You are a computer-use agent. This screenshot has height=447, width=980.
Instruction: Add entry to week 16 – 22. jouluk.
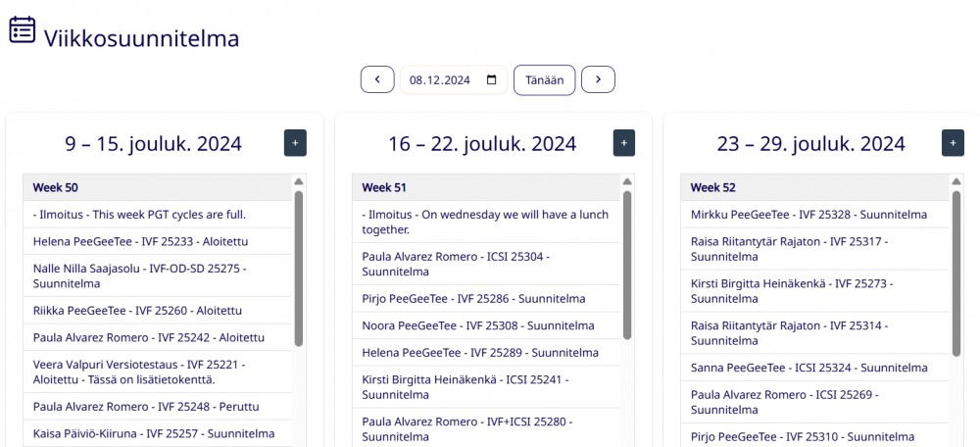tap(624, 142)
